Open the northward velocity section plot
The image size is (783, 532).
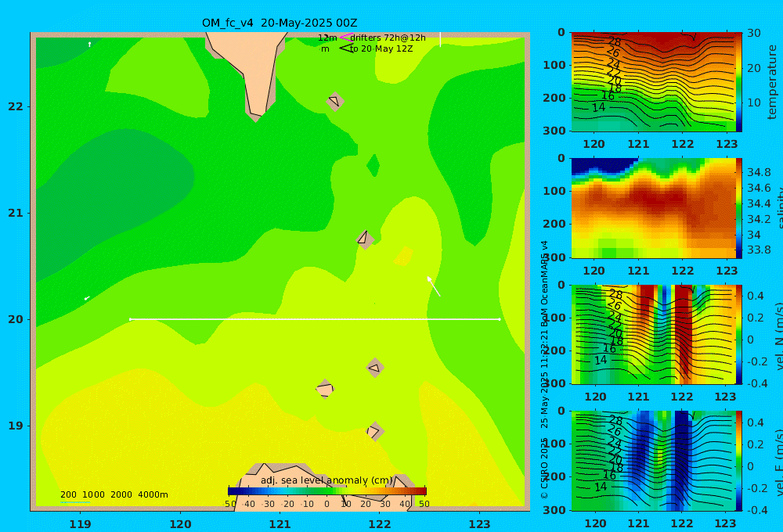coord(653,334)
